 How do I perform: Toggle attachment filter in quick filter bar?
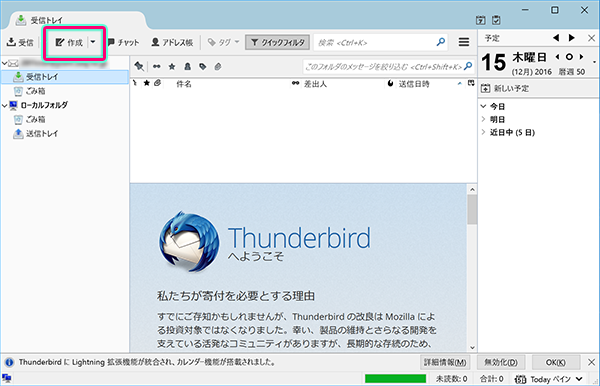point(218,67)
